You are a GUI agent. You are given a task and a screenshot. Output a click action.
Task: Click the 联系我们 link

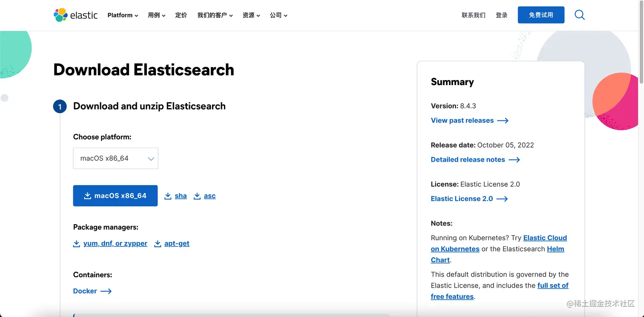474,15
